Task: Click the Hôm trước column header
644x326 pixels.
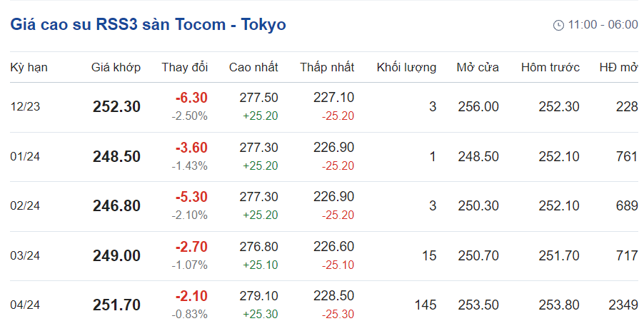Action: (x=550, y=68)
